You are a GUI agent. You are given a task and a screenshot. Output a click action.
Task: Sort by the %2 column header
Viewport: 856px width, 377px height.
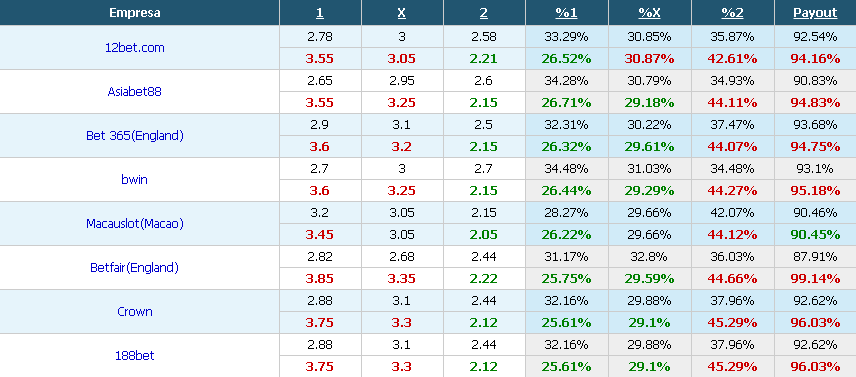click(x=732, y=13)
